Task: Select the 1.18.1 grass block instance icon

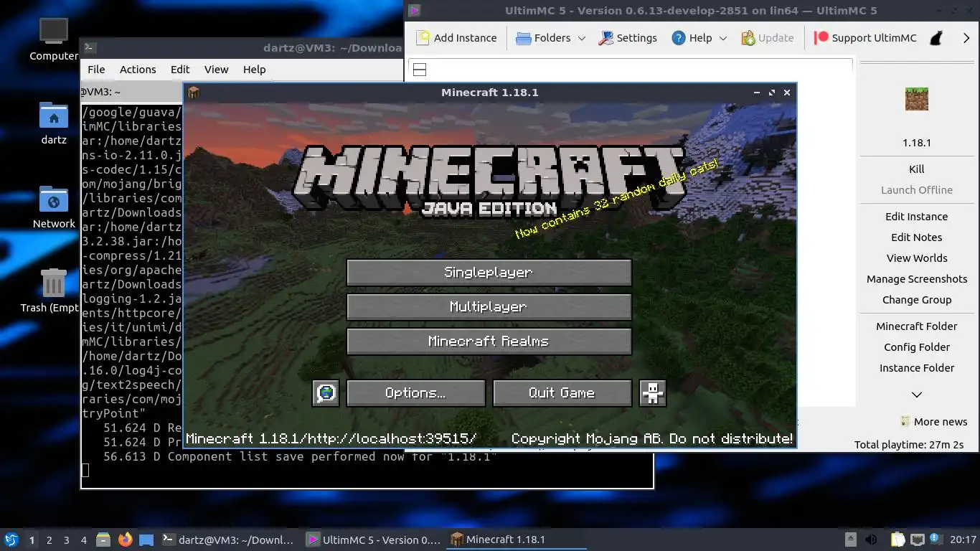Action: (916, 99)
